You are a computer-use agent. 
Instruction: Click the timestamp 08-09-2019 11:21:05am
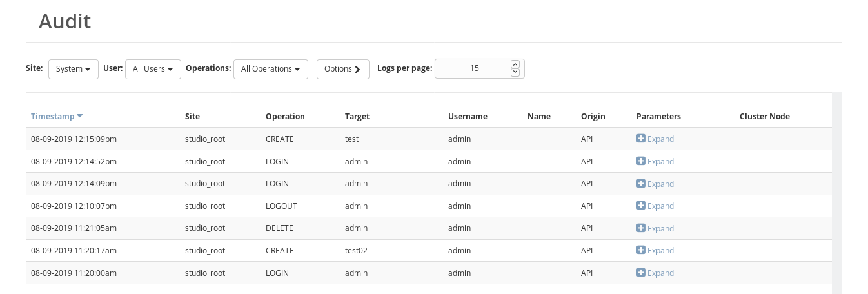pos(74,228)
